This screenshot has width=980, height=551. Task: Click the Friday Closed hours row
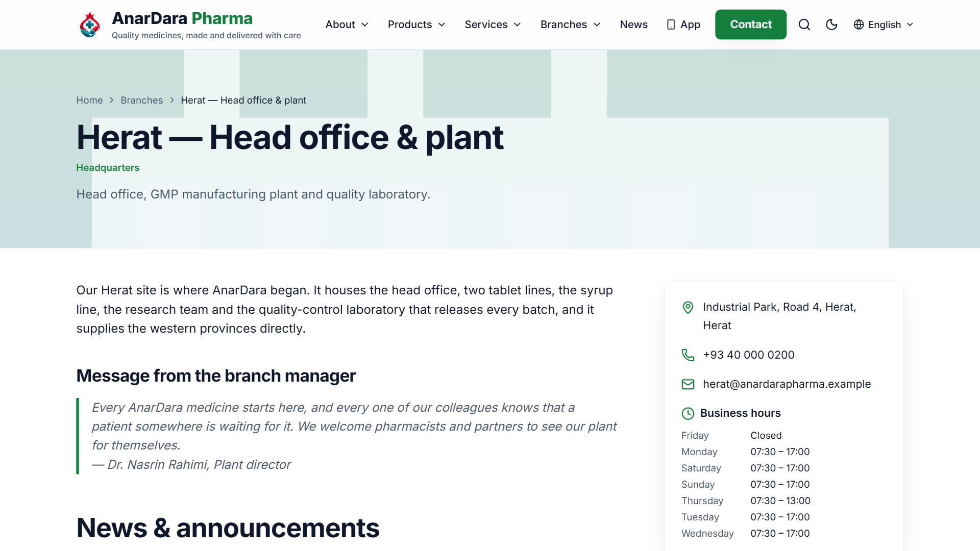click(783, 436)
